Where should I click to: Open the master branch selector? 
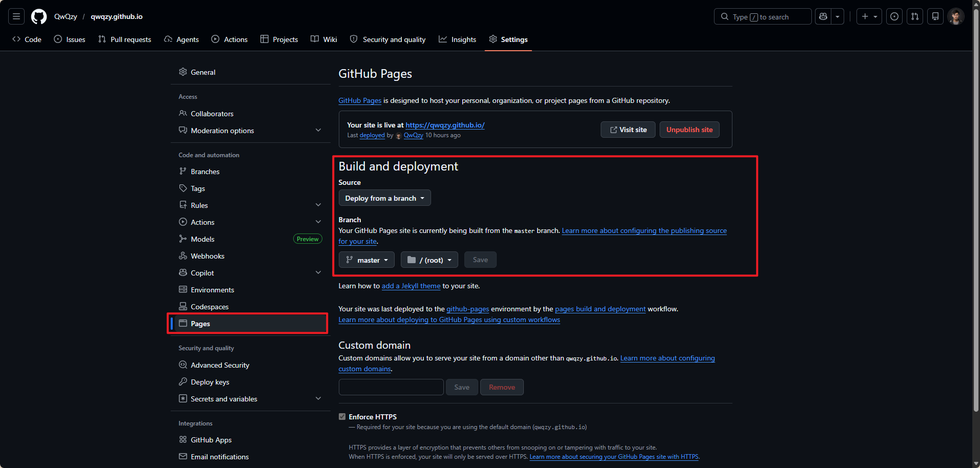(x=366, y=260)
